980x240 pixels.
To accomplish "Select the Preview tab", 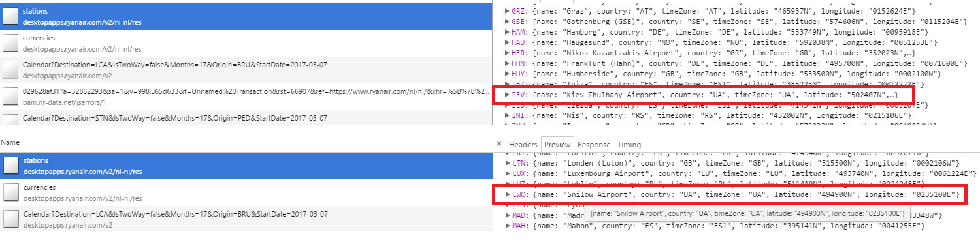I will coord(557,145).
